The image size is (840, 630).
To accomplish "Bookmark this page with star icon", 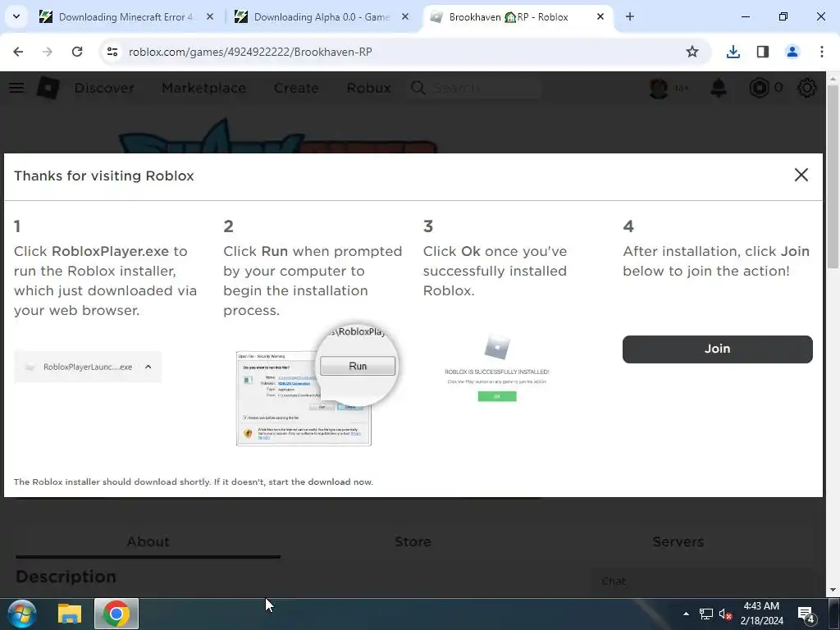I will (692, 52).
